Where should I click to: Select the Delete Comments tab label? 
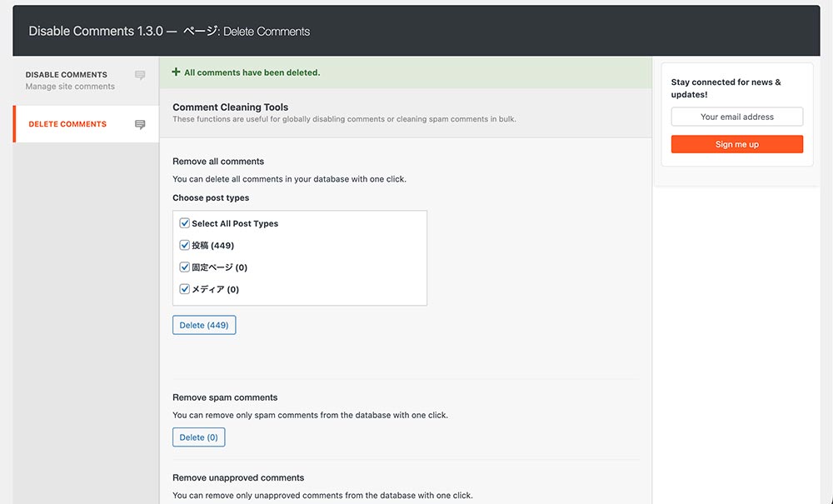coord(67,124)
